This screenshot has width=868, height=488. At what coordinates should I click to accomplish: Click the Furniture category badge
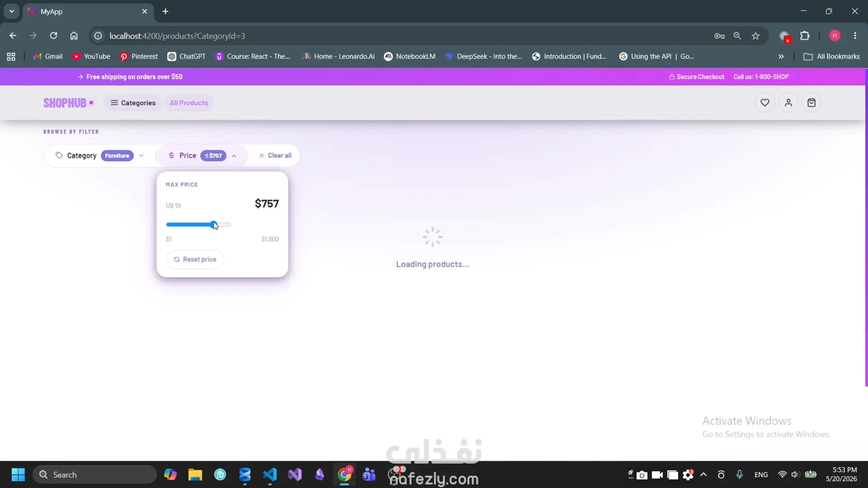click(117, 155)
